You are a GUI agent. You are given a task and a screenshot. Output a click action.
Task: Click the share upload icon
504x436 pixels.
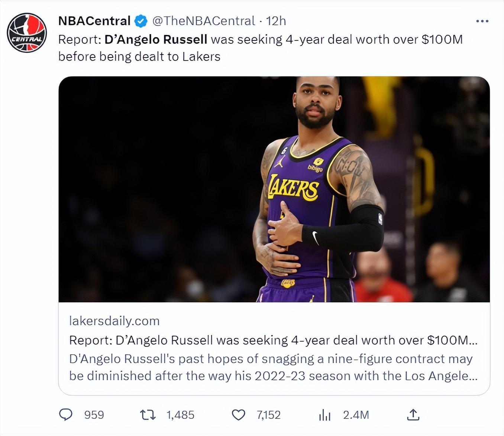coord(413,414)
